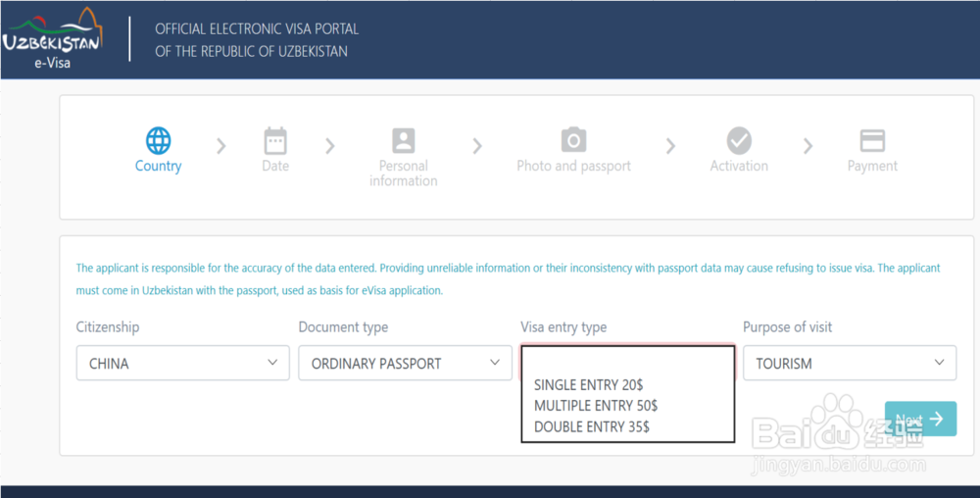This screenshot has height=498, width=980.
Task: Open the Payment step label
Action: (x=872, y=167)
